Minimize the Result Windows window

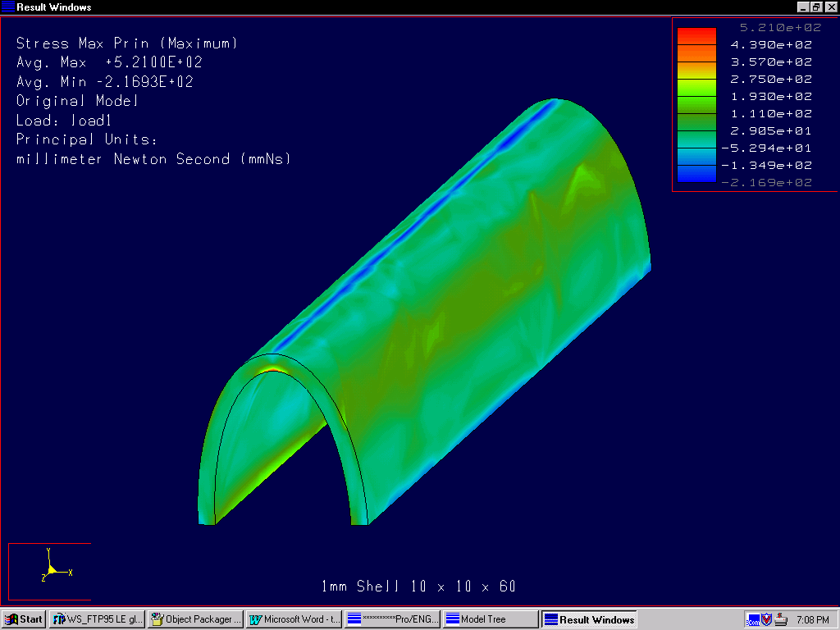(802, 7)
